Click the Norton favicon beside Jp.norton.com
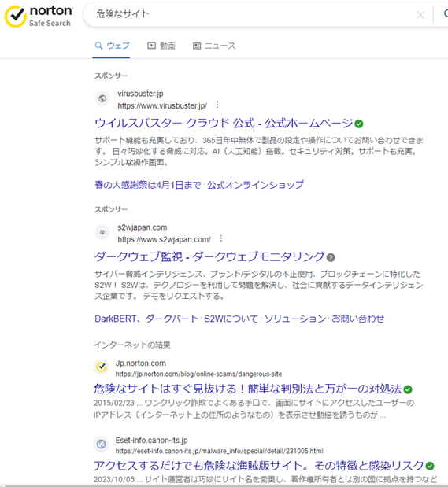The image size is (448, 487). [101, 367]
